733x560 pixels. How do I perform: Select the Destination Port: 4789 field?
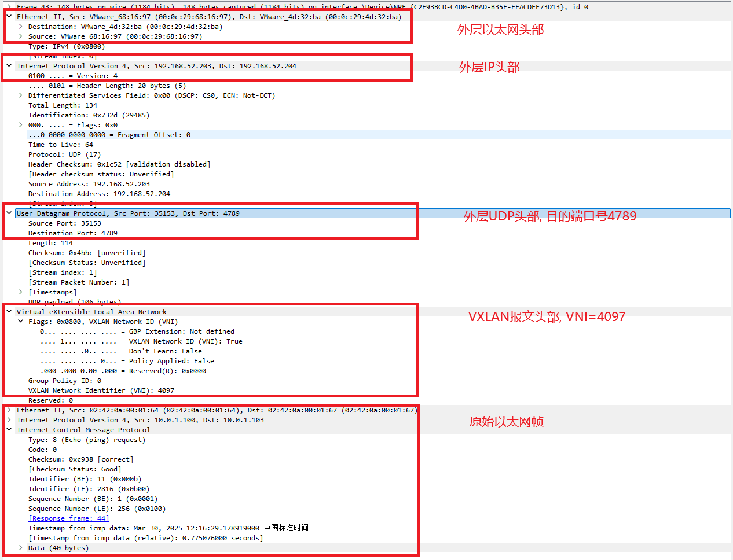click(x=72, y=233)
